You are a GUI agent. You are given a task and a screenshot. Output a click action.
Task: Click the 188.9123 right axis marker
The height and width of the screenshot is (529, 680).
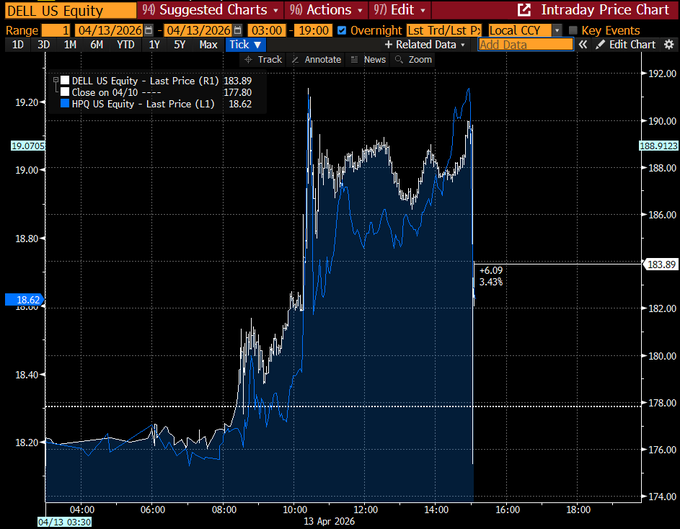pyautogui.click(x=659, y=146)
